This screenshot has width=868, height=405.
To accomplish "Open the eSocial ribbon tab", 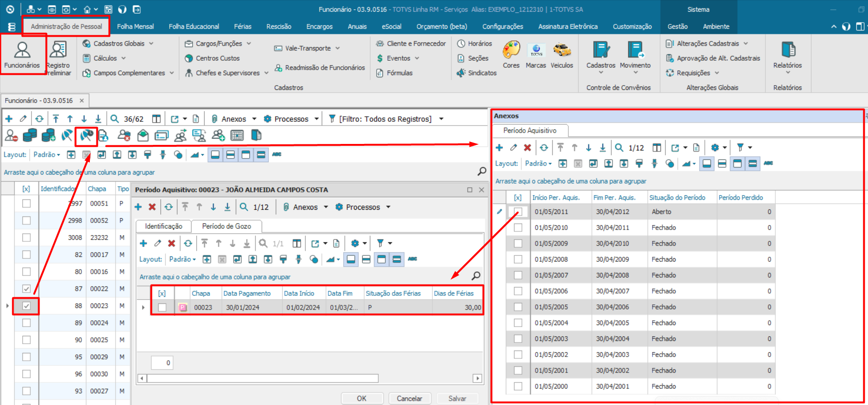I will [391, 26].
